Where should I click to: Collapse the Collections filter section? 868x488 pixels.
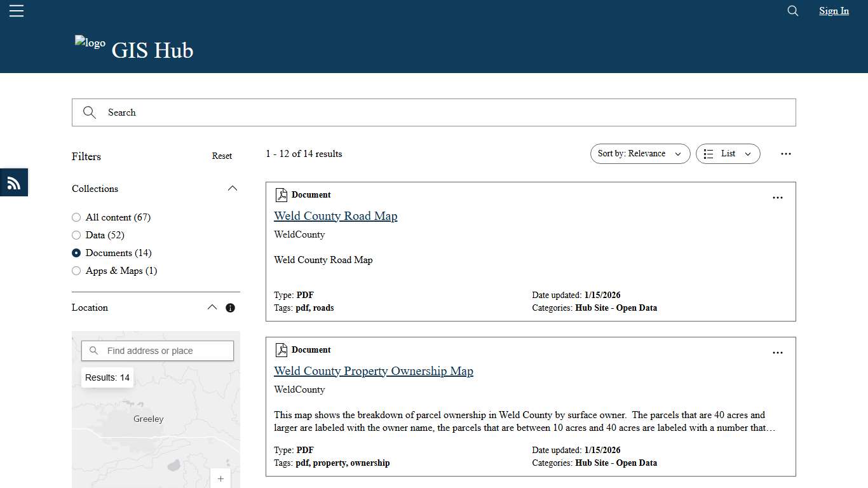[x=232, y=188]
